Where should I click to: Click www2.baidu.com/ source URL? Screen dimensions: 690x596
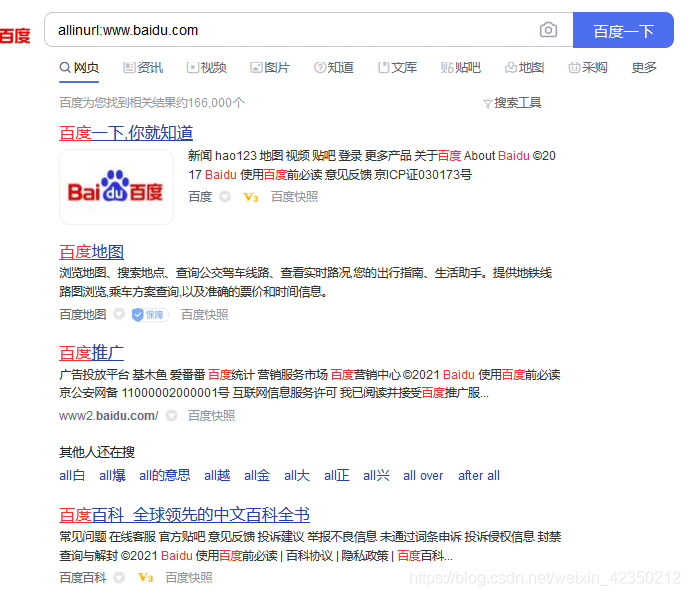coord(109,416)
